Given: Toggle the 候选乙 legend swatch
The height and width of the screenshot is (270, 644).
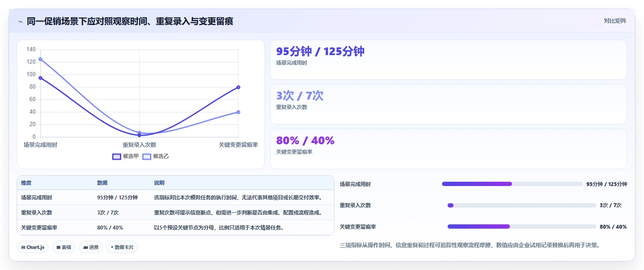Looking at the screenshot, I should [x=147, y=156].
